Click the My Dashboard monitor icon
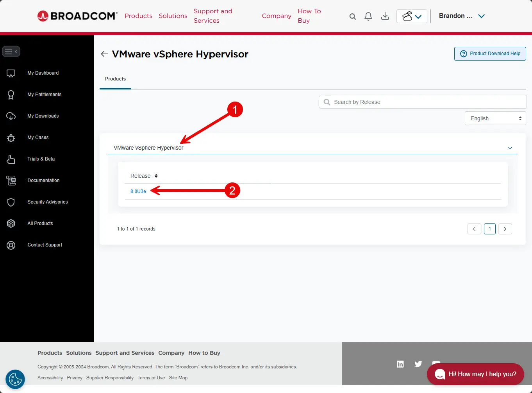 pos(11,73)
